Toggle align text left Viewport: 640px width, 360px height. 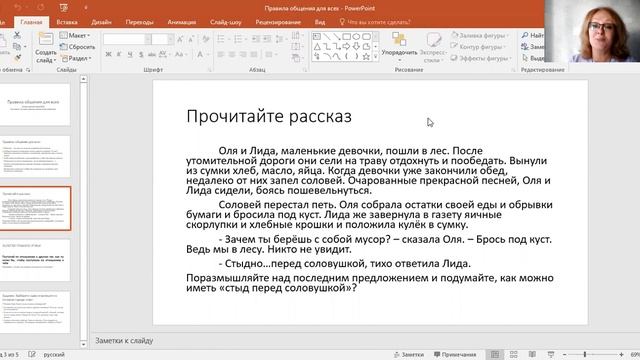221,54
